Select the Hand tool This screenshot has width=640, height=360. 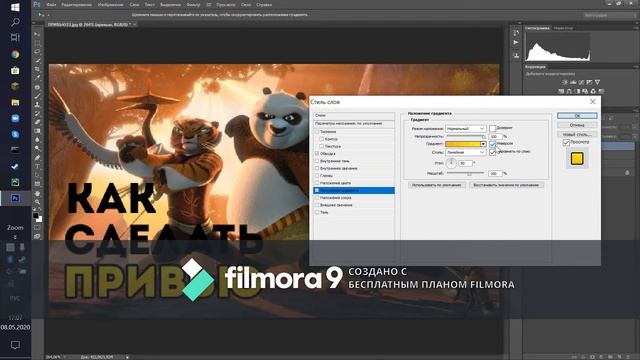[37, 193]
